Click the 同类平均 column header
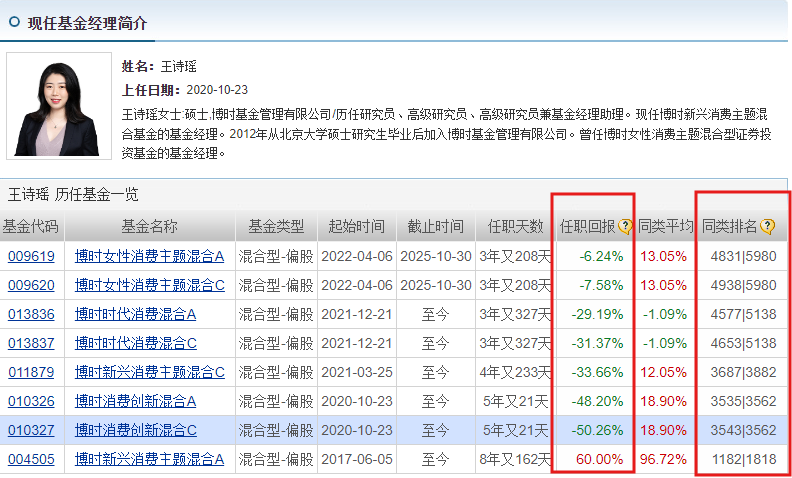792x478 pixels. (x=665, y=226)
